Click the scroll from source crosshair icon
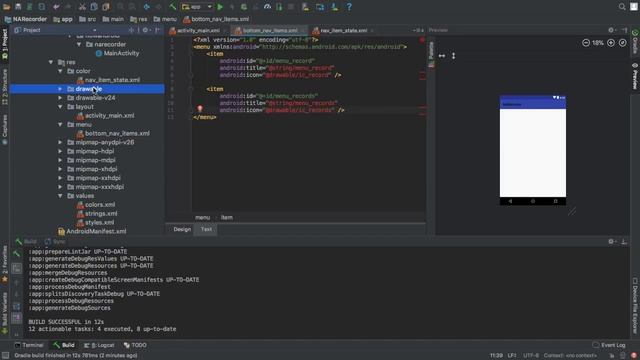Viewport: 640px width, 360px height. pyautogui.click(x=131, y=30)
